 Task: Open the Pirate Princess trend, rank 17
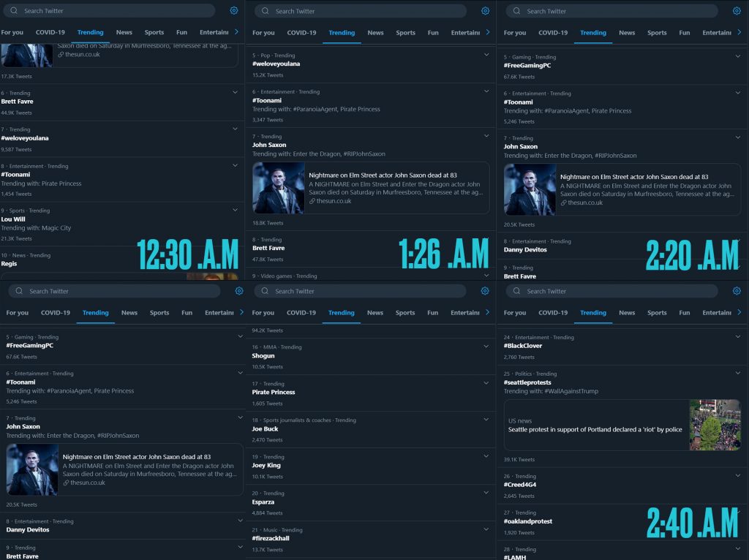pyautogui.click(x=274, y=392)
